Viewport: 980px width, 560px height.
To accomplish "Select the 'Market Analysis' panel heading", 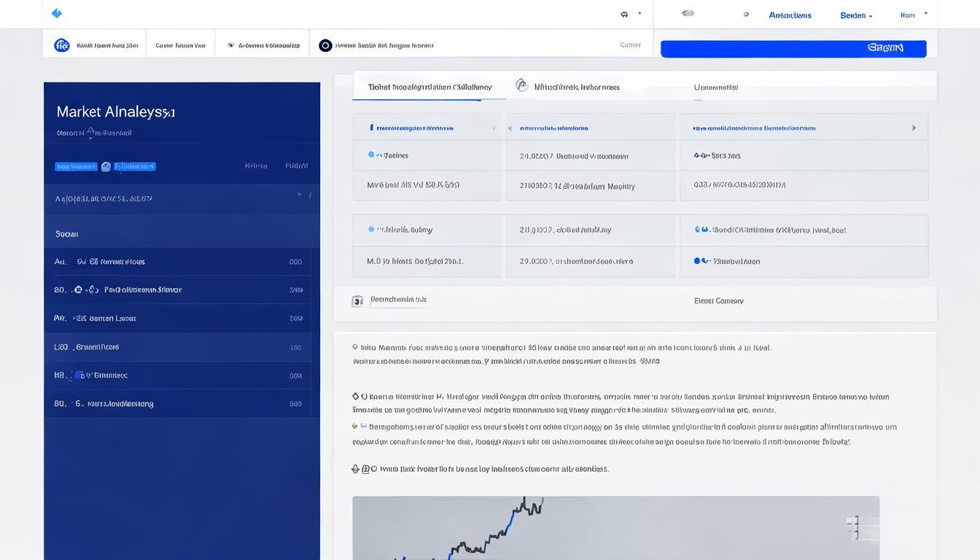I will pos(116,112).
